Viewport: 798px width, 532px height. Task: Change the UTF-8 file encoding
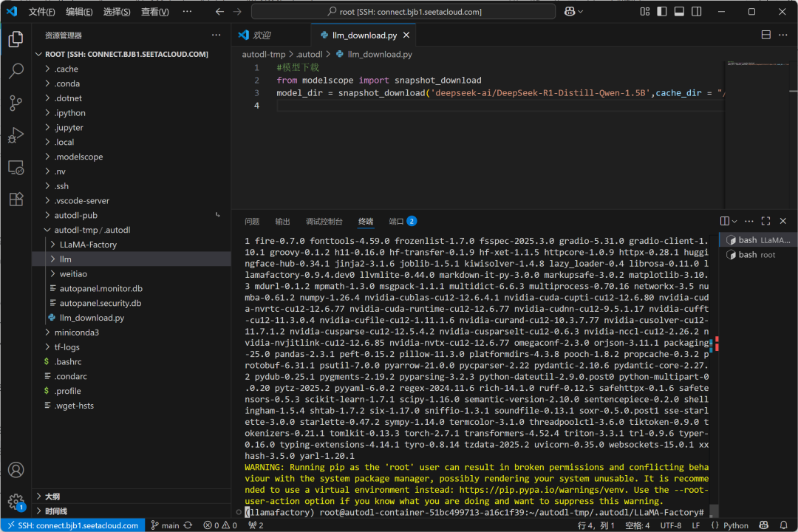671,525
